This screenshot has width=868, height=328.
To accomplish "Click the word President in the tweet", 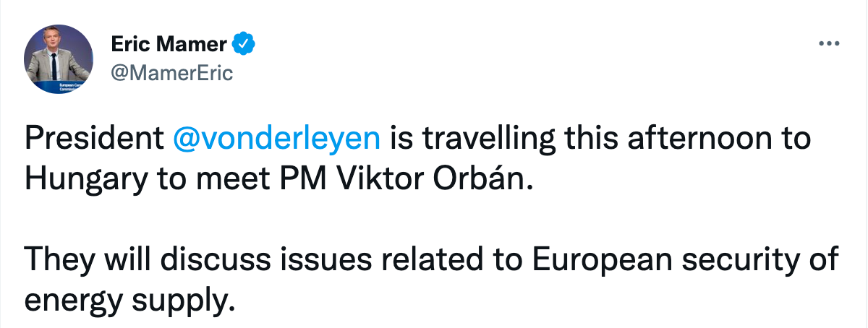I will (95, 137).
